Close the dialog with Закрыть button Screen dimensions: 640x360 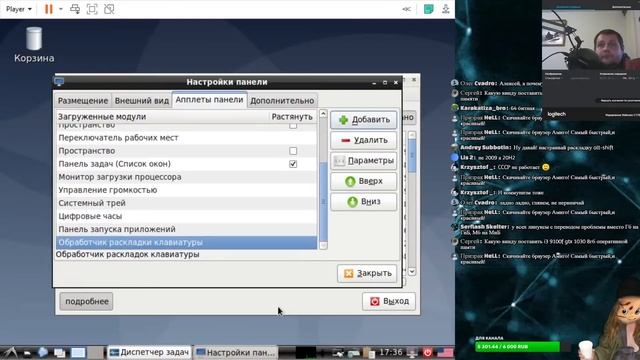(x=367, y=273)
